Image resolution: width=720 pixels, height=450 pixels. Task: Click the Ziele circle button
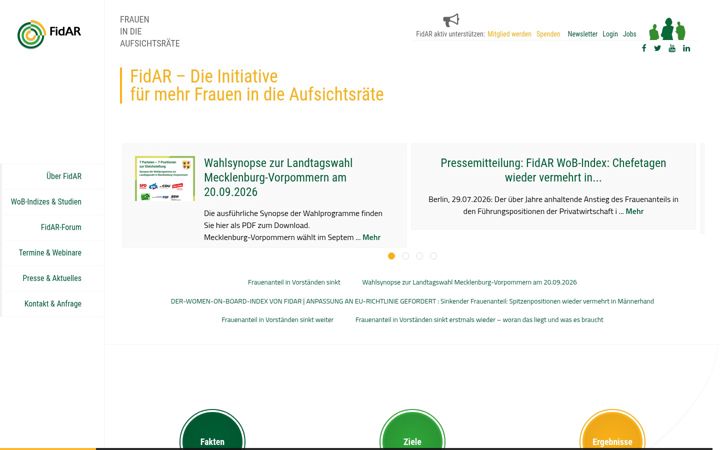pos(412,430)
